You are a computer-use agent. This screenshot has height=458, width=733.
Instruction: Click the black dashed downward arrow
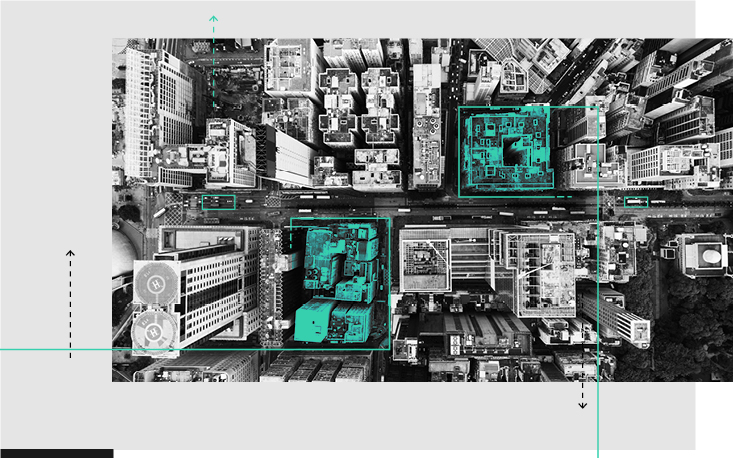point(582,404)
